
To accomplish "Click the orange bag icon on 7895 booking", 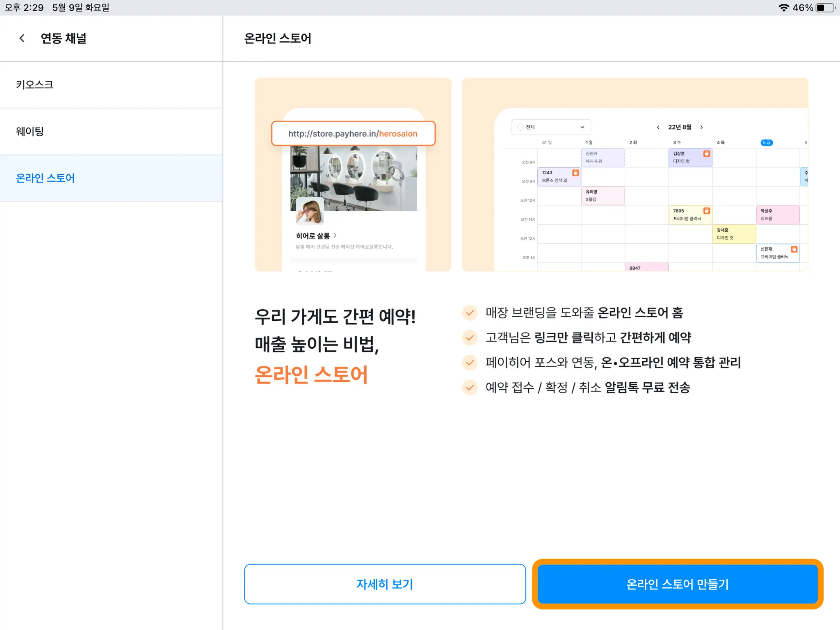I will 706,211.
